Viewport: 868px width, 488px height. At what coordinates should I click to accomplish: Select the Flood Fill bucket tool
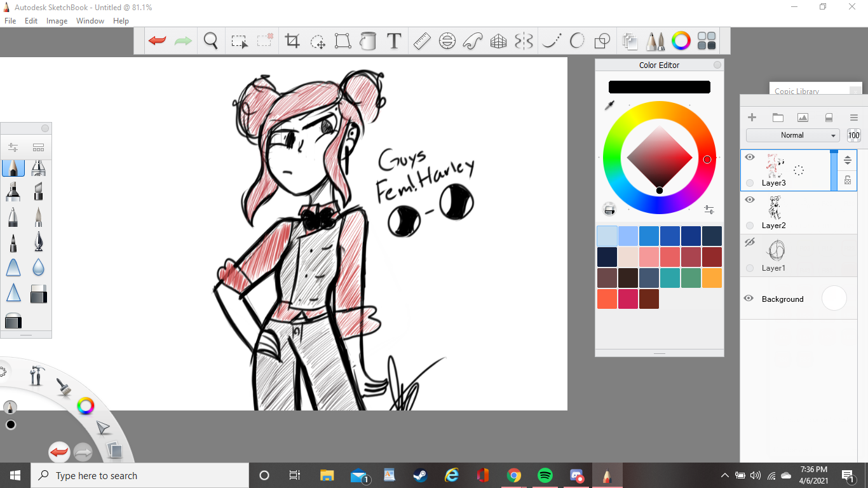point(368,41)
